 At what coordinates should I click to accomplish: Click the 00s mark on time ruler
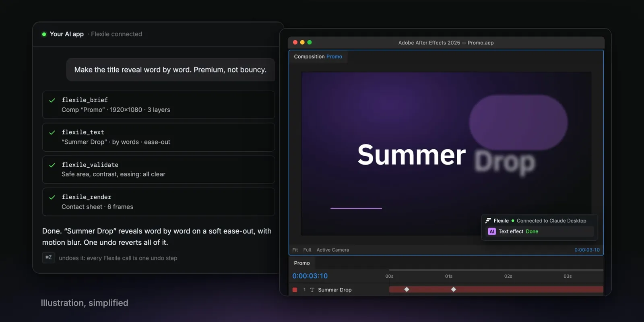click(389, 277)
